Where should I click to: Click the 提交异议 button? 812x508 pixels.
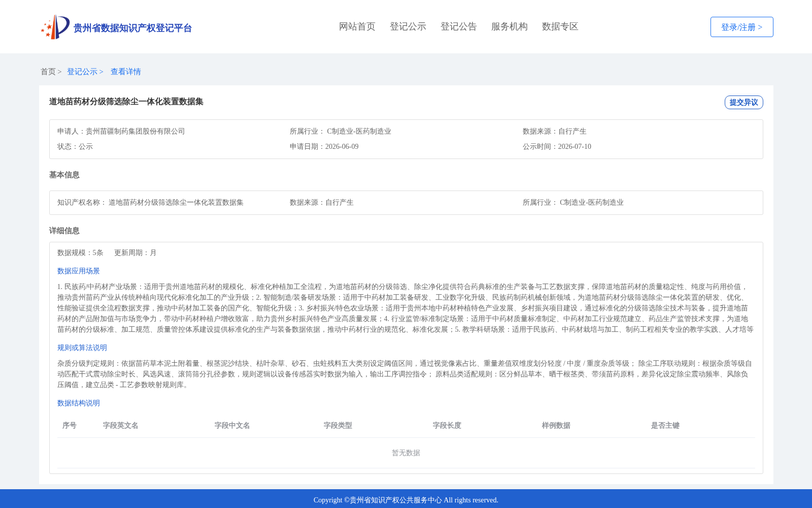click(743, 102)
